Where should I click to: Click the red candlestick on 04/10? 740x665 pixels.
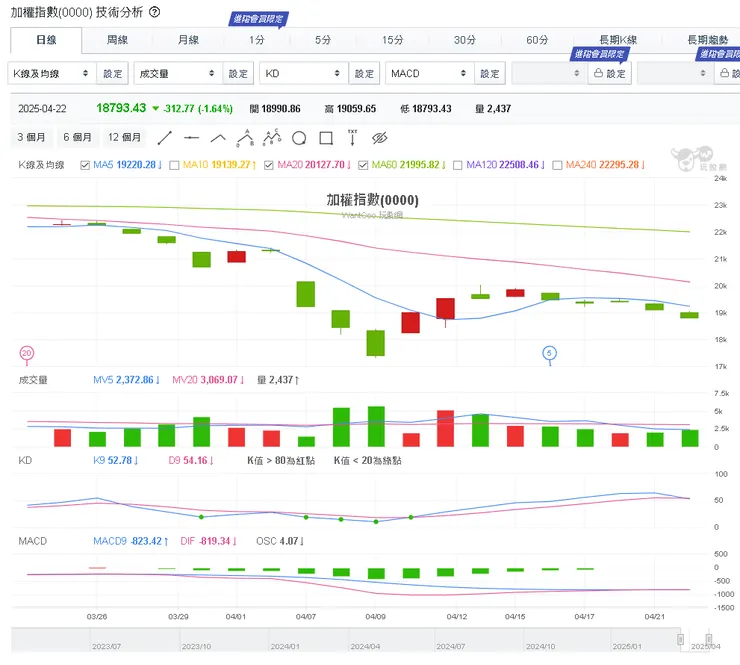(411, 323)
